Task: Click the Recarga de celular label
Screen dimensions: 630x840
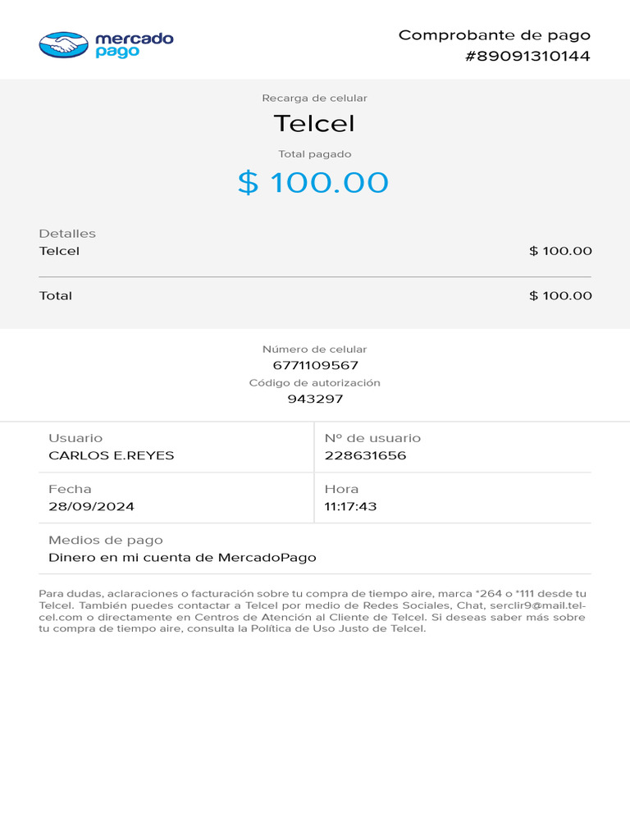Action: (x=314, y=98)
